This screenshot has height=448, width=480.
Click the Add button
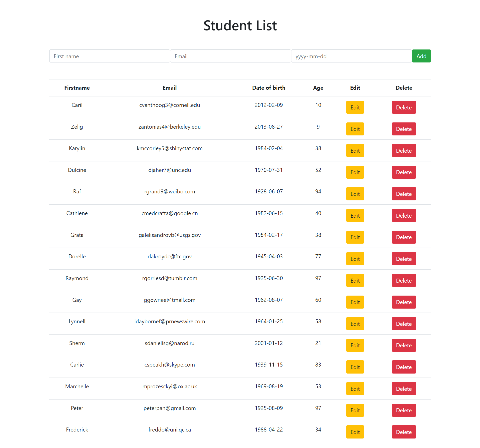(421, 56)
